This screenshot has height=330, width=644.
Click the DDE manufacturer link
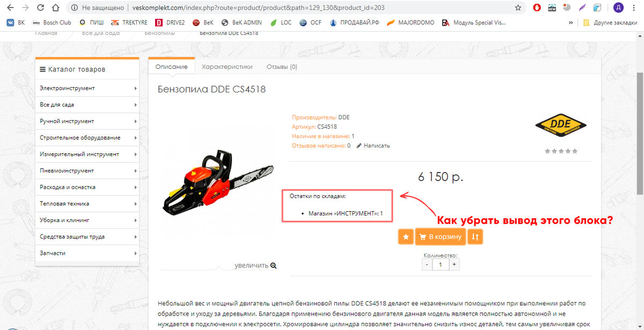coord(344,117)
